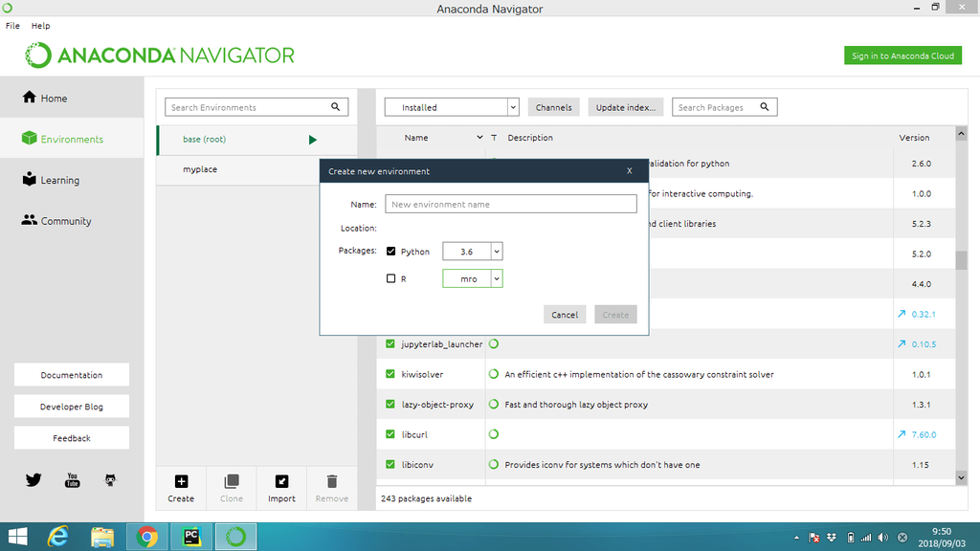Click the volume icon in the system tray
980x551 pixels.
click(882, 538)
